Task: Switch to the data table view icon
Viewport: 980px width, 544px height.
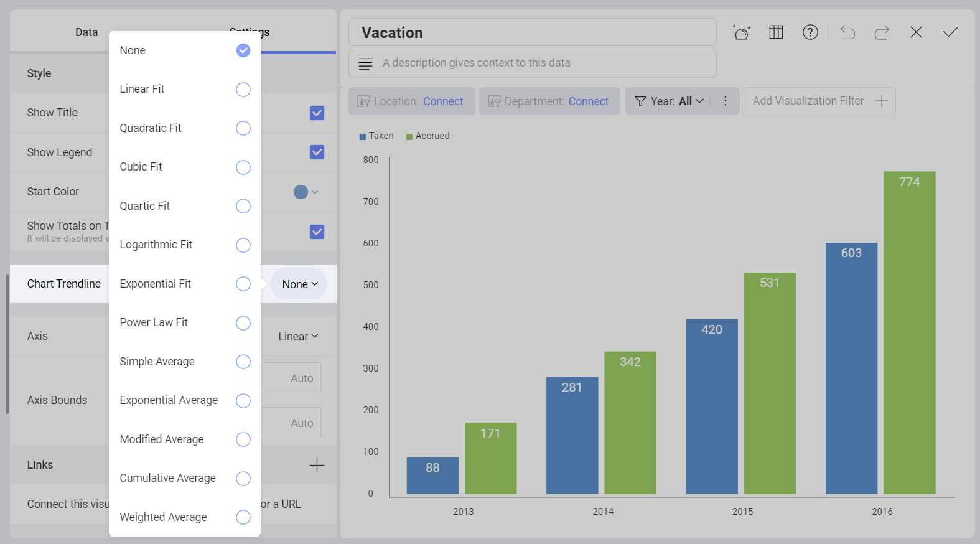Action: pyautogui.click(x=776, y=32)
